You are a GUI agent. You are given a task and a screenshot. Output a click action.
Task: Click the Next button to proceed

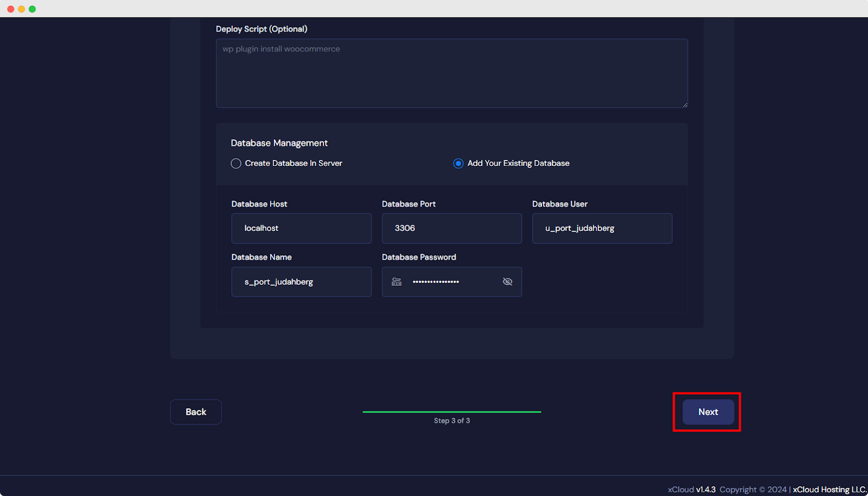coord(707,412)
